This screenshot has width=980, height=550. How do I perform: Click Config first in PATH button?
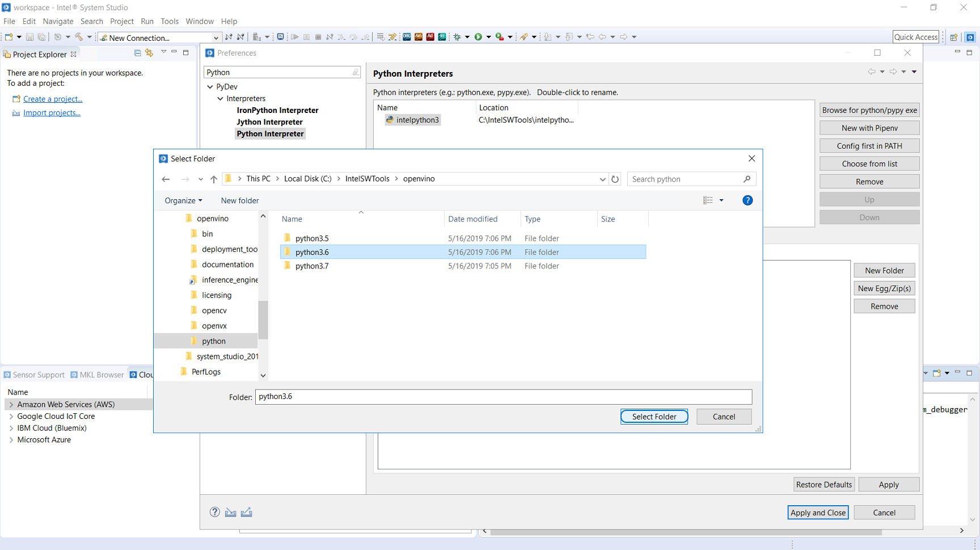click(869, 146)
